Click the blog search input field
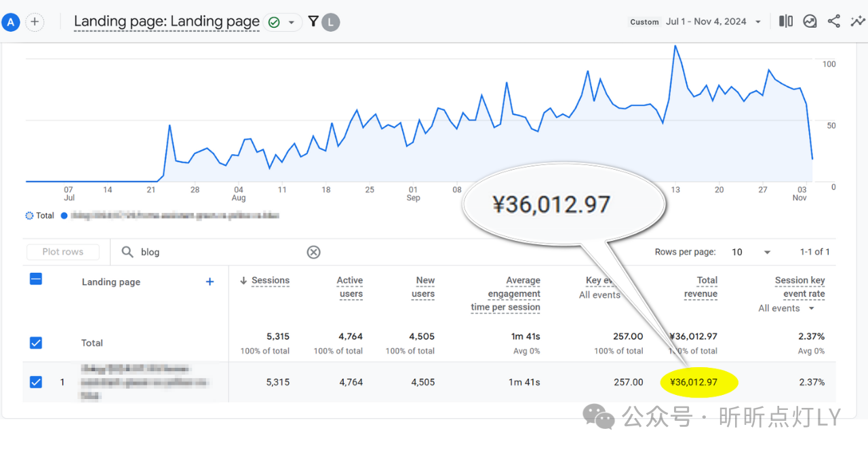 click(x=217, y=252)
